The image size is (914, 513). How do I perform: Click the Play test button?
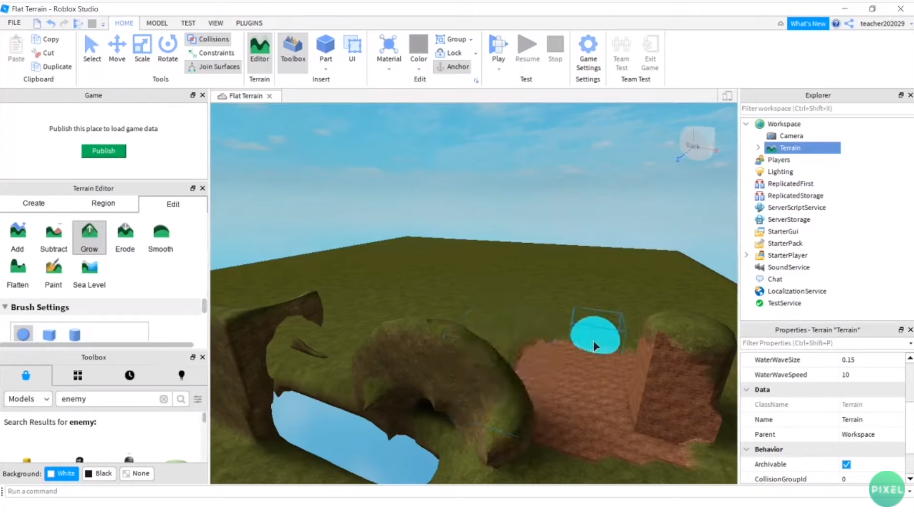point(498,49)
